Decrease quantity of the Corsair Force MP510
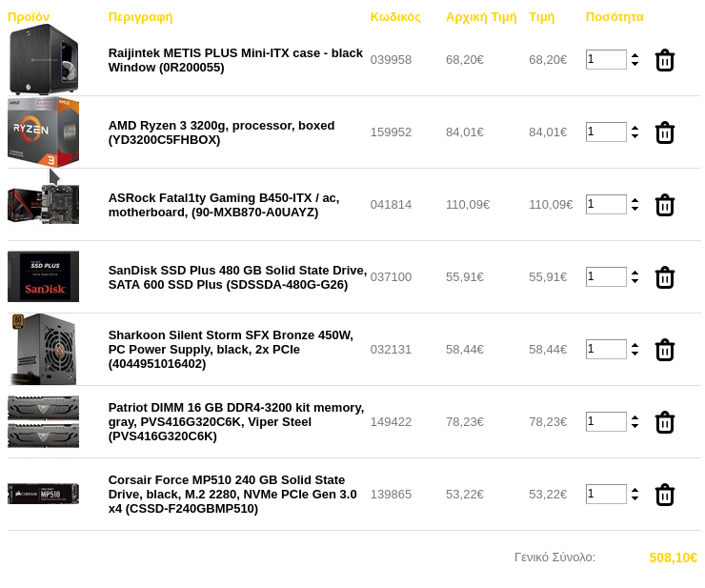Viewport: 705px width, 588px height. (x=634, y=498)
